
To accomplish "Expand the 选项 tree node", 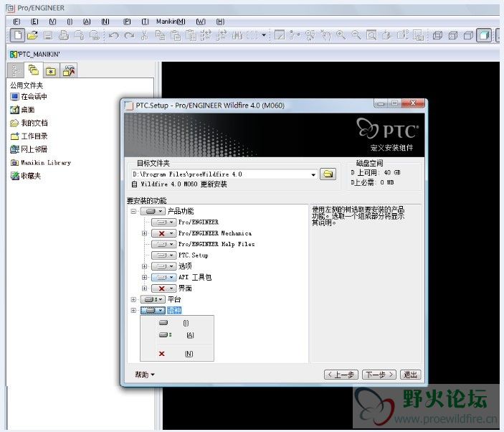I will pos(144,266).
